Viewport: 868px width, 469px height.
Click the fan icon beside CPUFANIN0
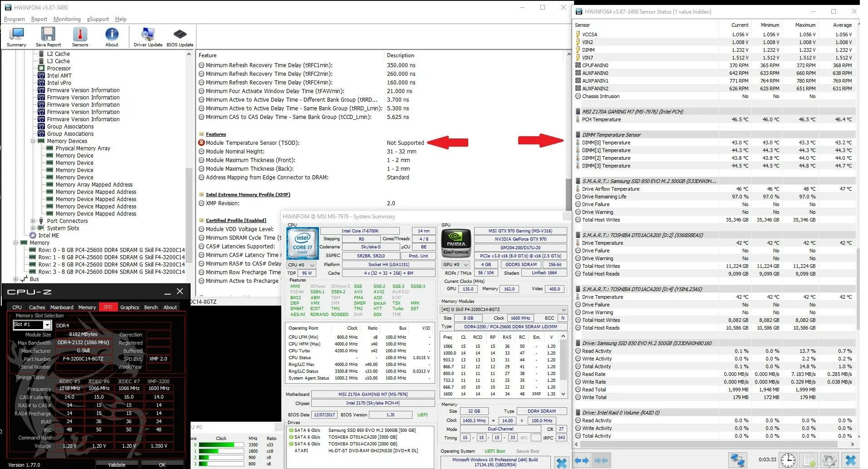point(578,65)
